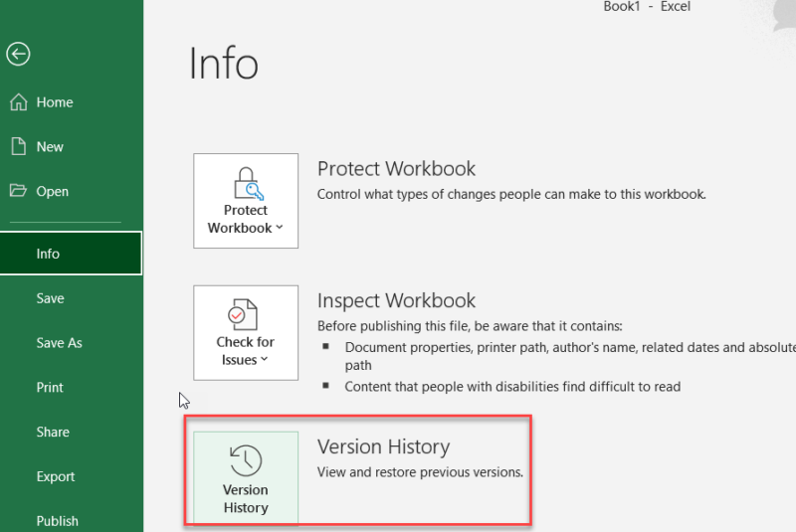This screenshot has width=796, height=532.
Task: Click the Book1 - Excel title bar
Action: click(646, 7)
